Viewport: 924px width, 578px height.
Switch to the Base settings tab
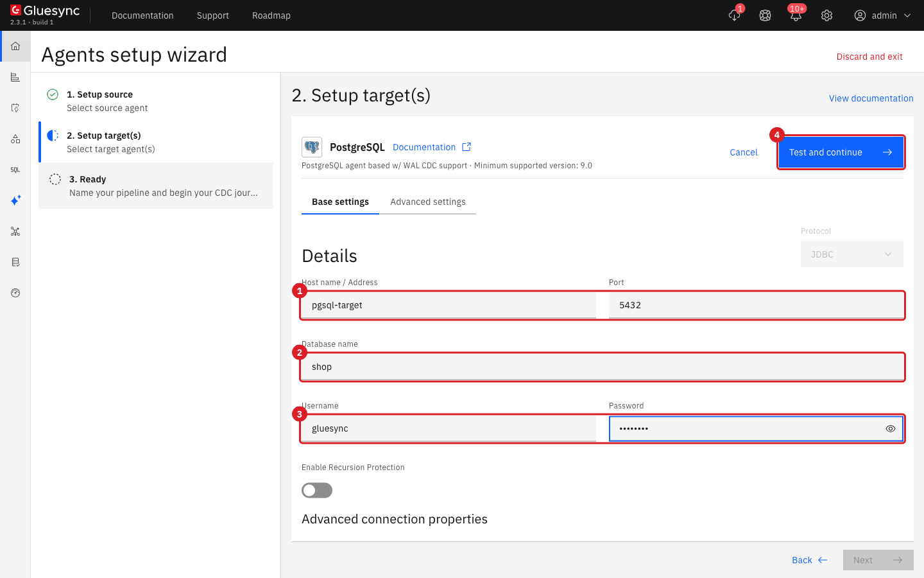[x=340, y=202]
